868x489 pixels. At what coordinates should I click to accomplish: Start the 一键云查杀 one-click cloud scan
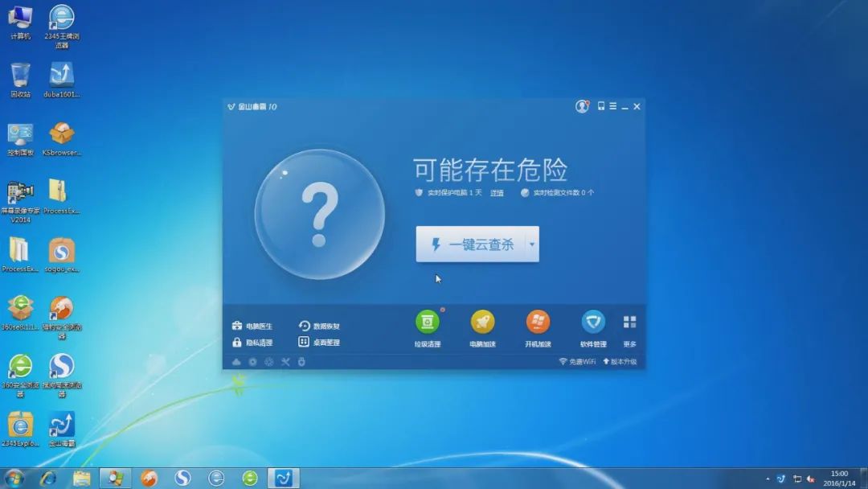[470, 244]
